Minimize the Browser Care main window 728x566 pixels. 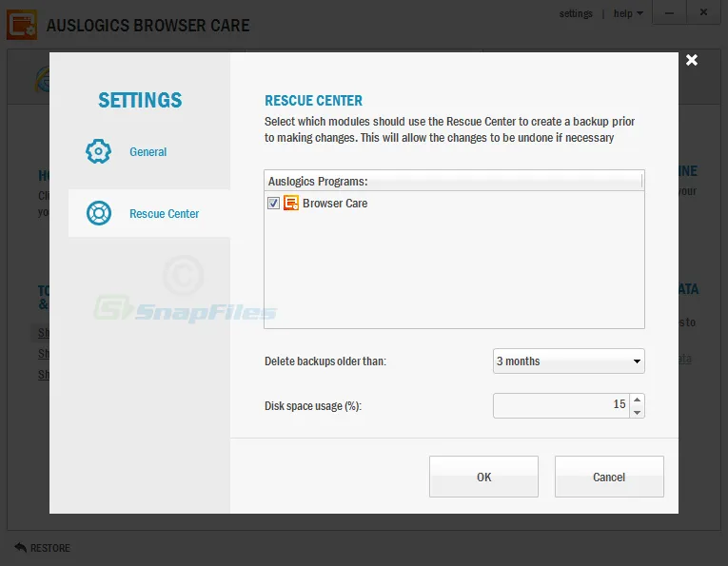pyautogui.click(x=669, y=12)
